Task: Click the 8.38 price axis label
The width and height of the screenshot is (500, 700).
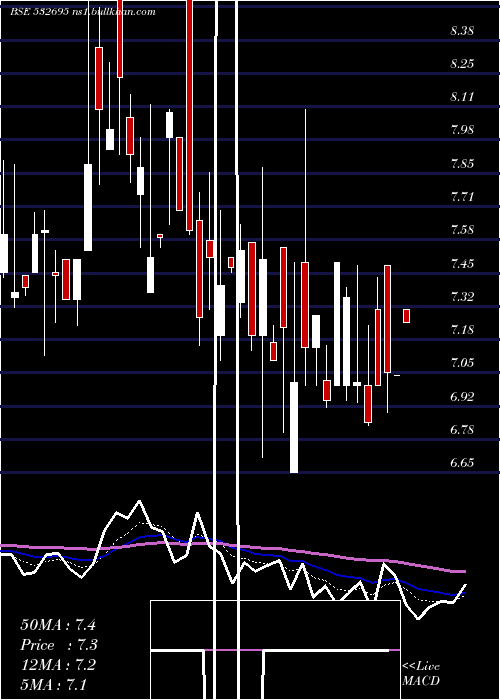Action: (462, 31)
